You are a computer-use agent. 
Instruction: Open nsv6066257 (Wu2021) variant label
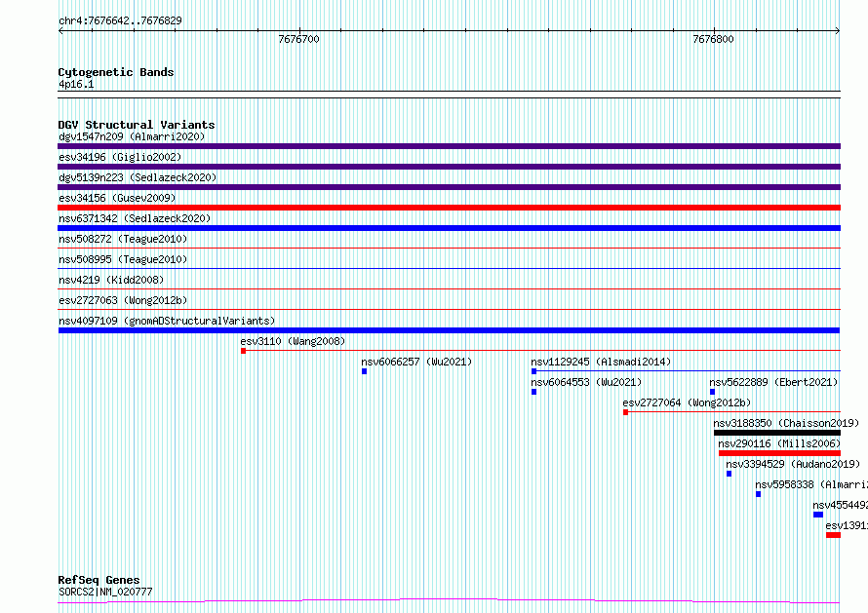point(416,362)
